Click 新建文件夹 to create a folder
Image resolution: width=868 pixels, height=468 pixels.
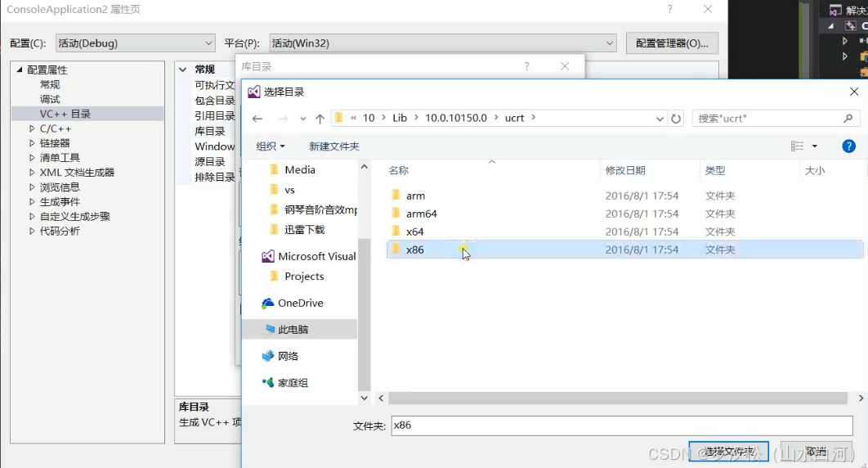coord(333,146)
